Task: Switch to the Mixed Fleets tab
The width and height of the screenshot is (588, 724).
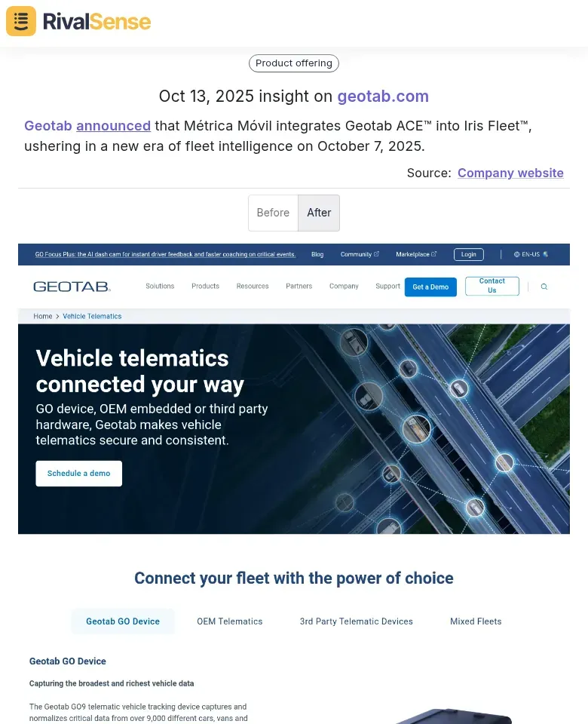Action: tap(475, 621)
